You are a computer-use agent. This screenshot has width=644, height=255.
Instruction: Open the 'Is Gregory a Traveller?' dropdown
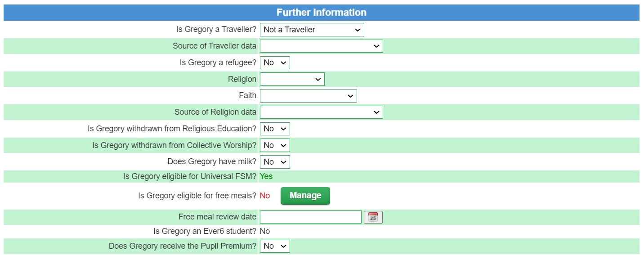[x=312, y=30]
